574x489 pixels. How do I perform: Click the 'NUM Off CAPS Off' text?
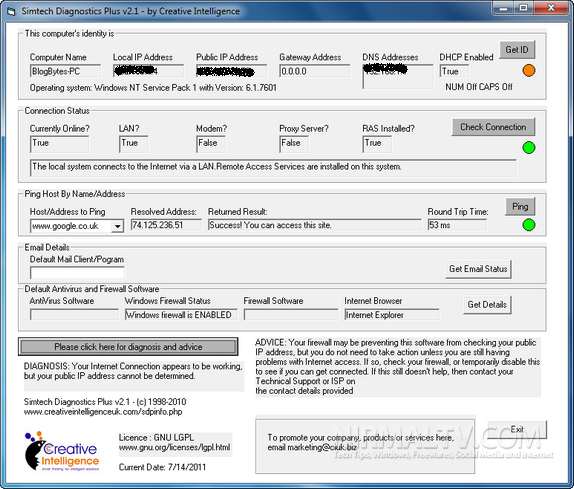tap(479, 87)
